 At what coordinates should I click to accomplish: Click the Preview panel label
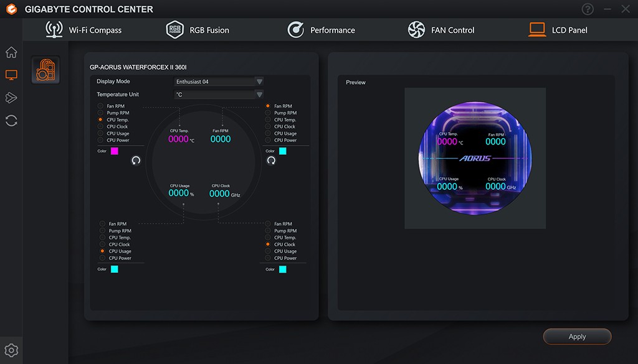coord(356,82)
